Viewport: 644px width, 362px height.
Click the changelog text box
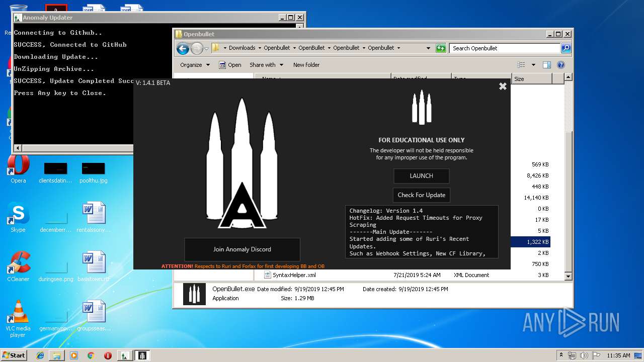[422, 232]
